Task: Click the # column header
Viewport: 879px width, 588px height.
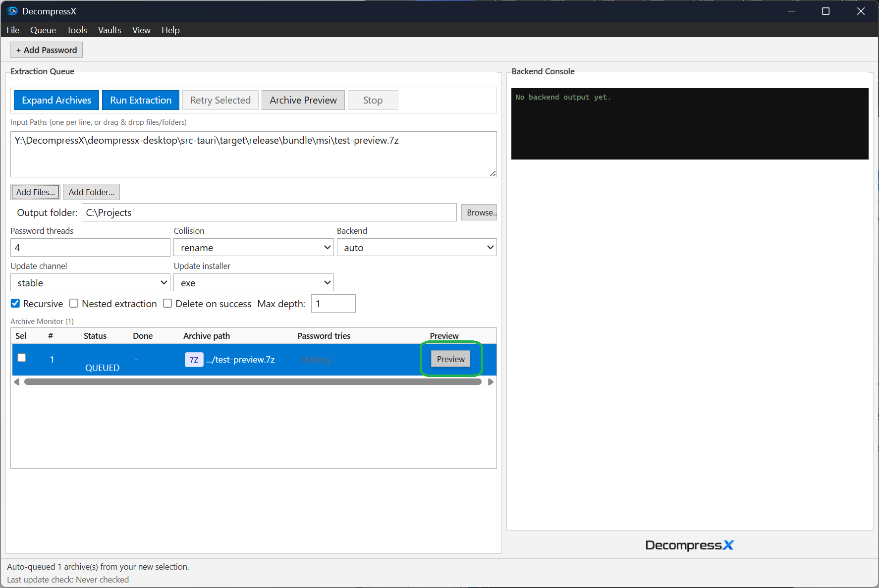Action: [x=51, y=336]
